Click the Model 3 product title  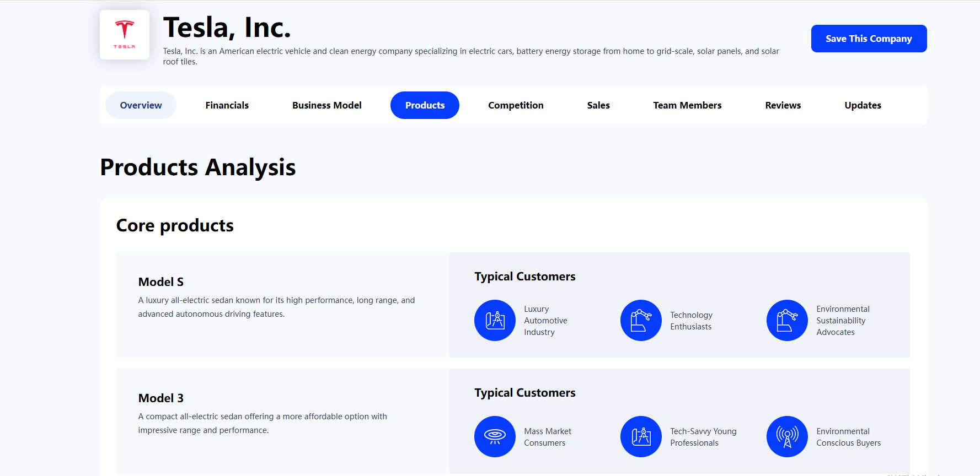click(161, 398)
